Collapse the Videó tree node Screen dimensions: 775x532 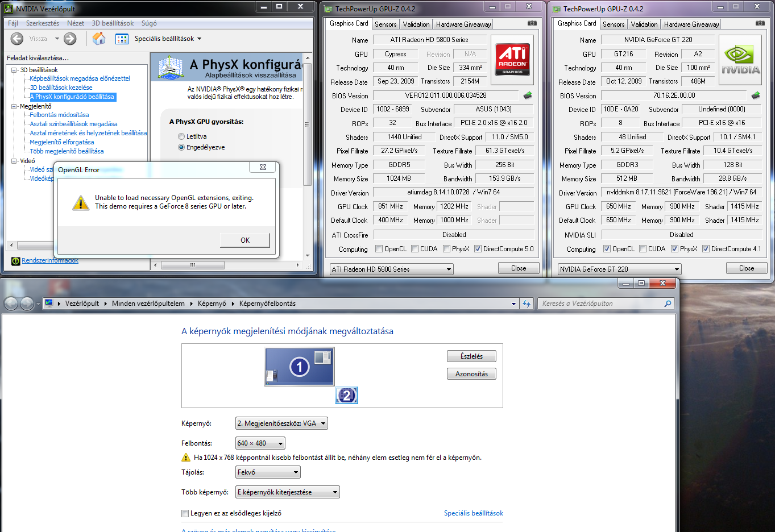[14, 161]
